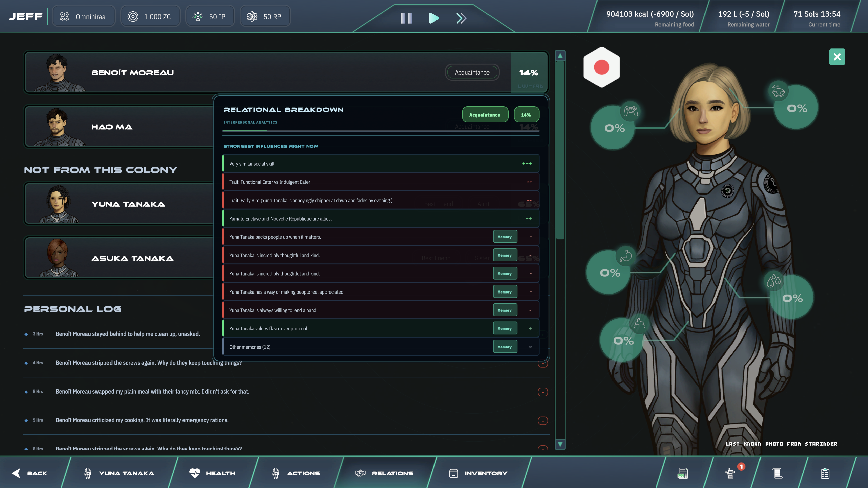Viewport: 868px width, 488px height.
Task: Activate fast-forward time speed
Action: [x=461, y=18]
